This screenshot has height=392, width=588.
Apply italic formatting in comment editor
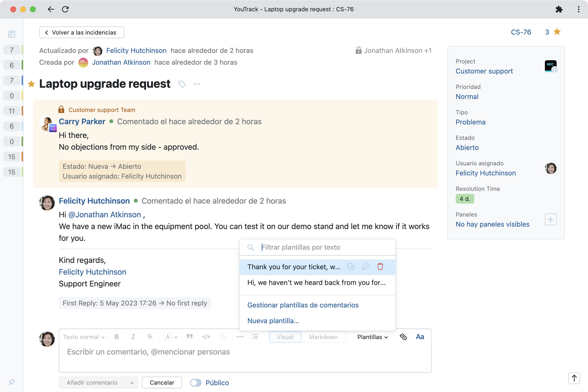tap(133, 337)
